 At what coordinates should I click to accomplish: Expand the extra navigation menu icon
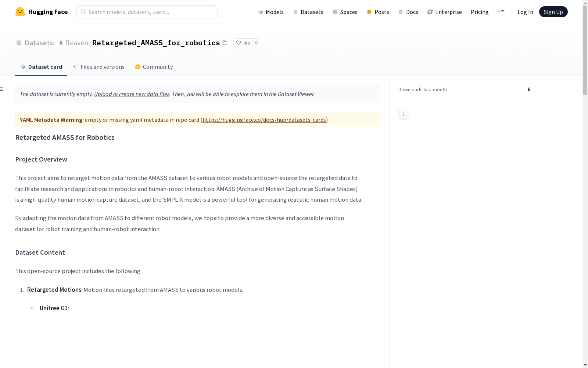point(501,12)
